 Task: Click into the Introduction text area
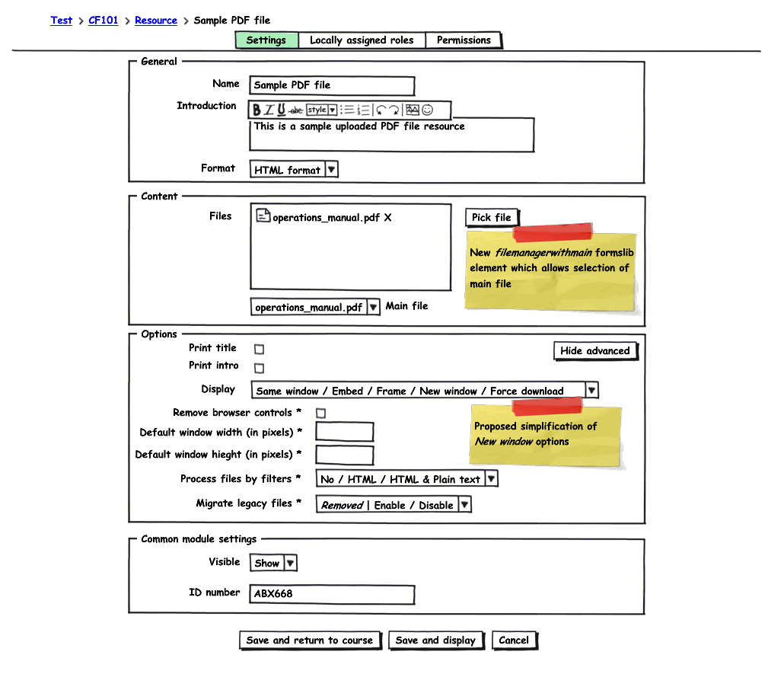click(391, 135)
